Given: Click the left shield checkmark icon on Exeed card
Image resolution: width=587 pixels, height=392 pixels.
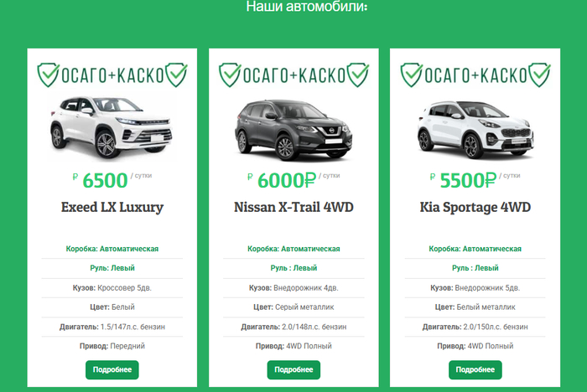Looking at the screenshot, I should click(x=48, y=75).
